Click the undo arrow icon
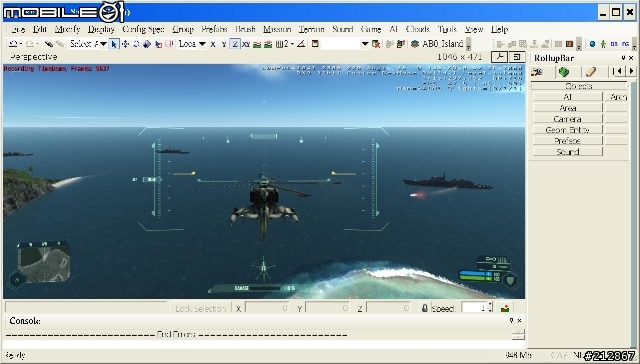This screenshot has width=640, height=364. (13, 44)
